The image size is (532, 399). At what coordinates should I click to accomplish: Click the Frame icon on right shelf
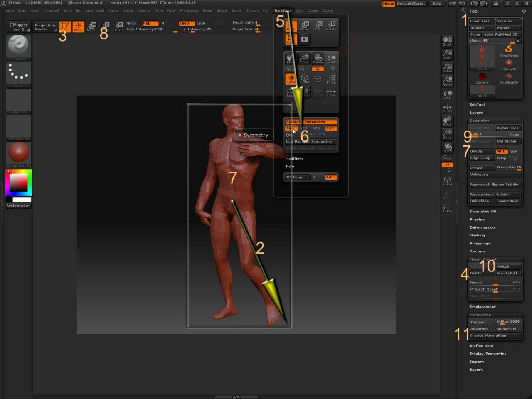[447, 181]
